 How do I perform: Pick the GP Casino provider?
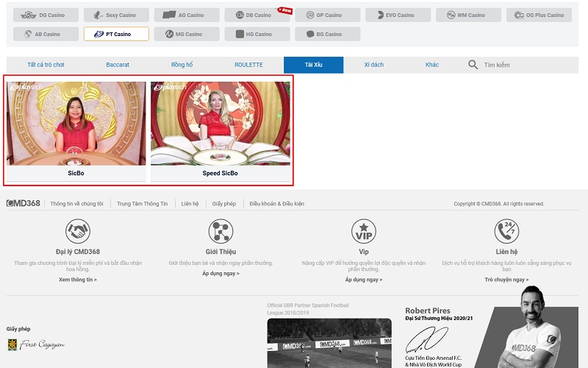328,15
